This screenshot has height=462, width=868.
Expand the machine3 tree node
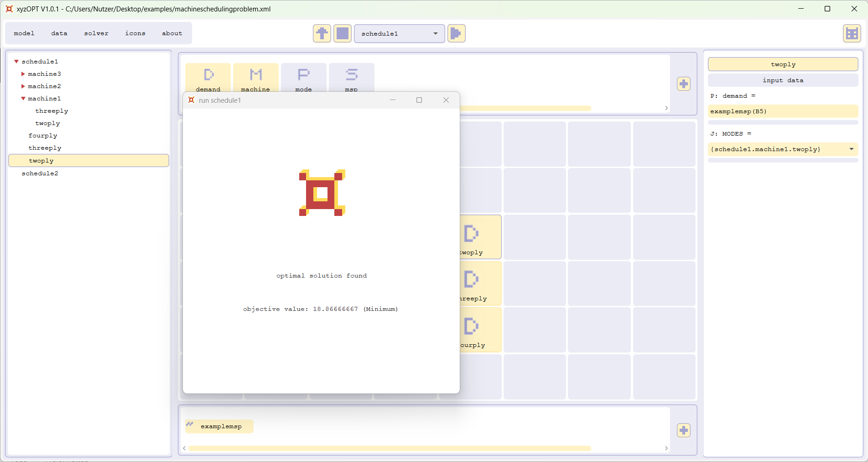tap(23, 74)
